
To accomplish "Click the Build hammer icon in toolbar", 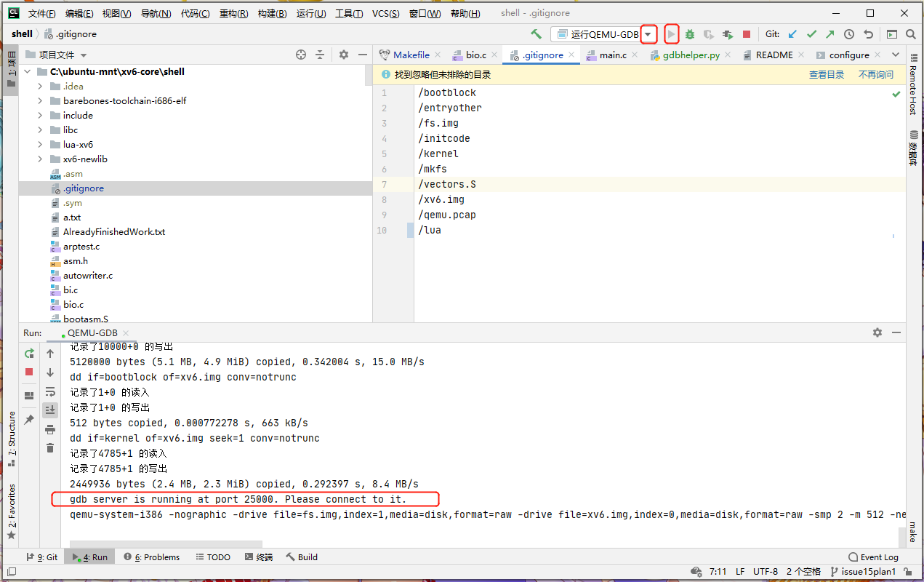I will click(537, 34).
